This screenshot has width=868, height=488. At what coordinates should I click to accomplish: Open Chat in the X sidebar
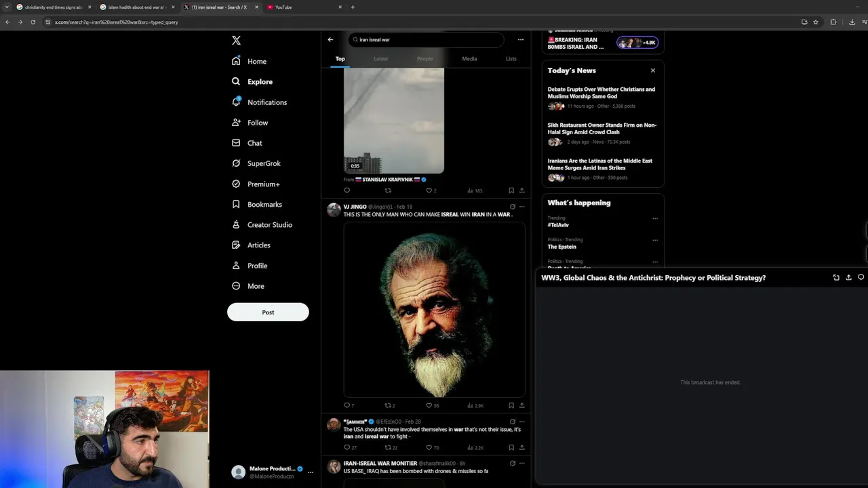tap(247, 143)
